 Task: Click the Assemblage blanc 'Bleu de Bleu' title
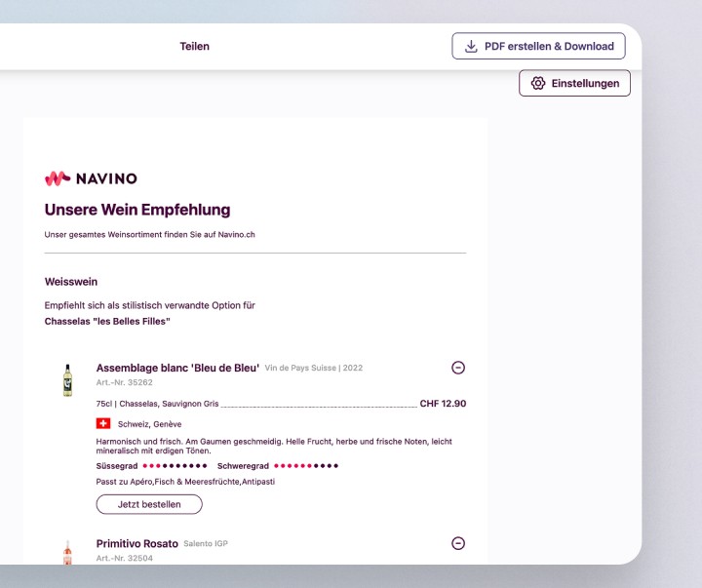177,369
